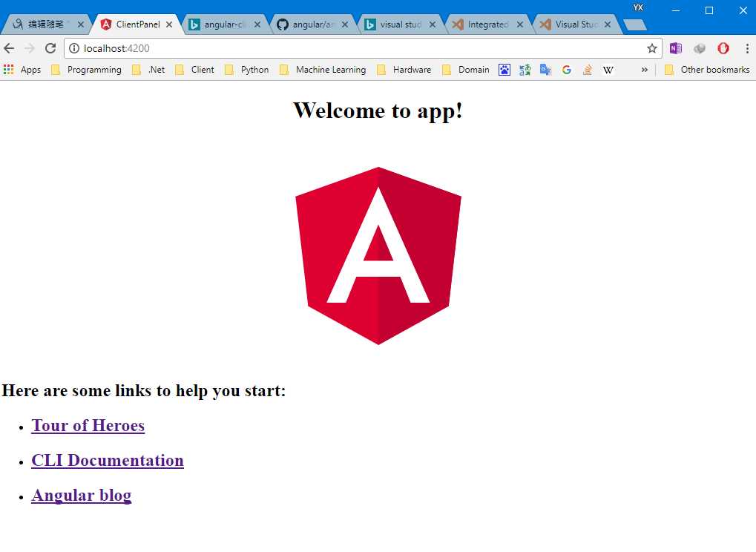Click the Angular shield logo image
Viewport: 756px width, 552px height.
(378, 255)
